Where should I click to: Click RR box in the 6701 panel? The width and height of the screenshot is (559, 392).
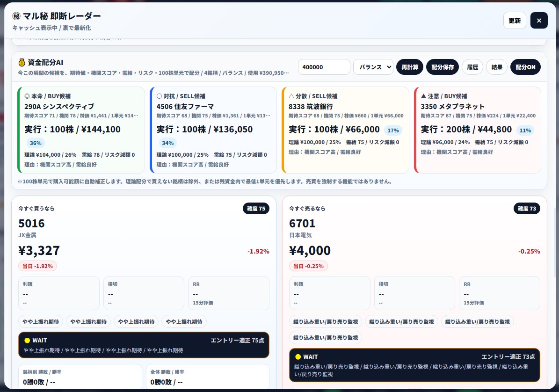tap(500, 293)
